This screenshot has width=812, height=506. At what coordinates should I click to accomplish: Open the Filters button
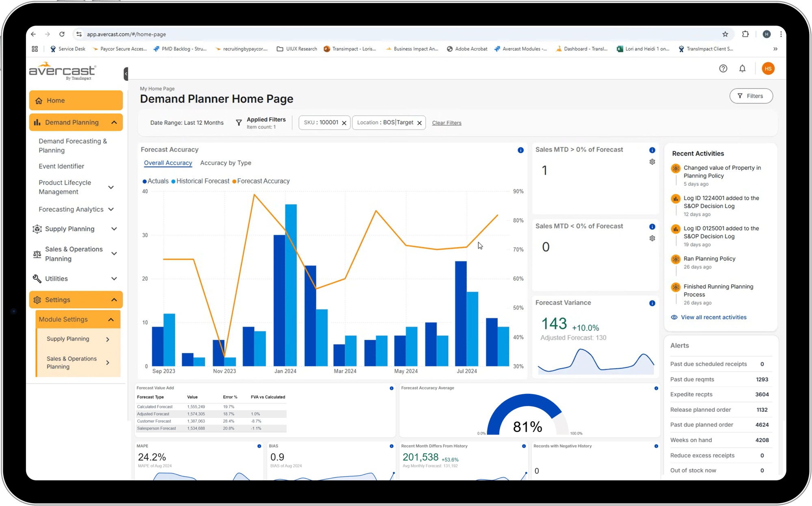click(x=751, y=96)
